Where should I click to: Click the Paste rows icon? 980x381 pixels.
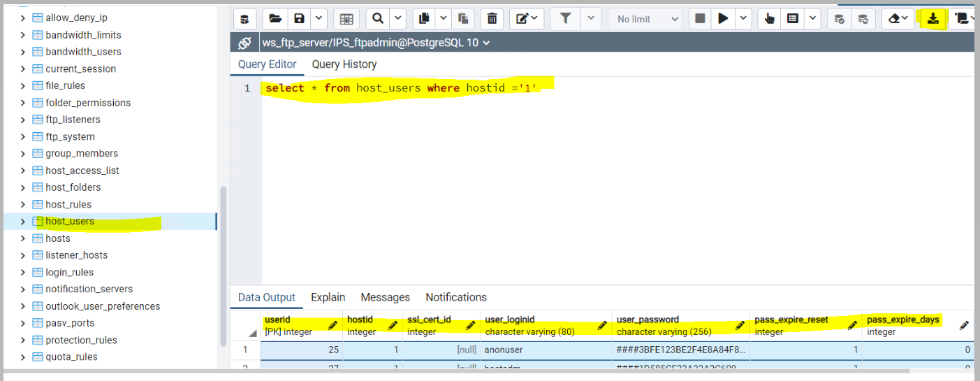[463, 19]
